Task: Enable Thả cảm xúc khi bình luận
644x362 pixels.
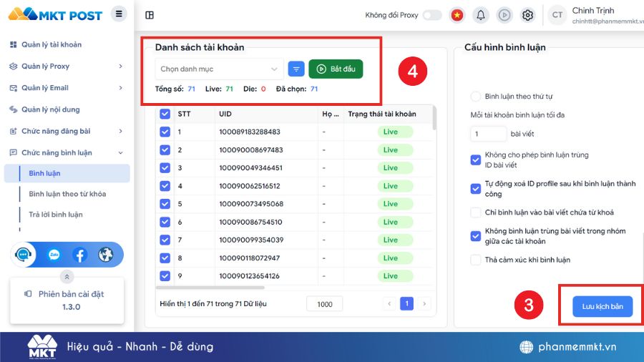Action: tap(476, 260)
